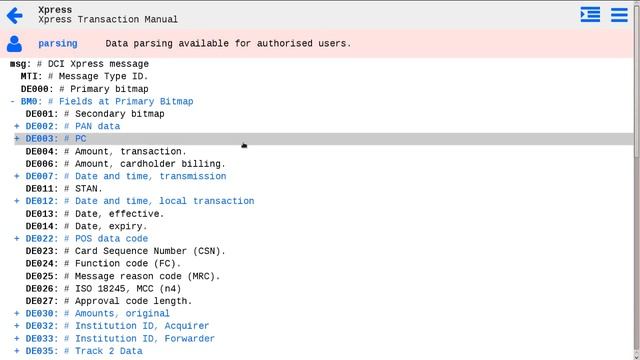Image resolution: width=640 pixels, height=360 pixels.
Task: Open the DE035 Track 2 Data link
Action: (x=84, y=351)
